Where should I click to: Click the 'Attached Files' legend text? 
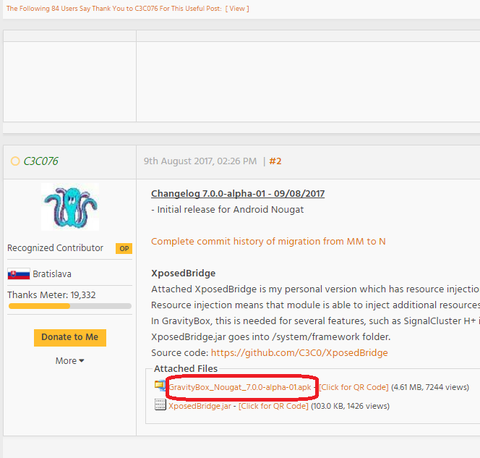tap(186, 369)
